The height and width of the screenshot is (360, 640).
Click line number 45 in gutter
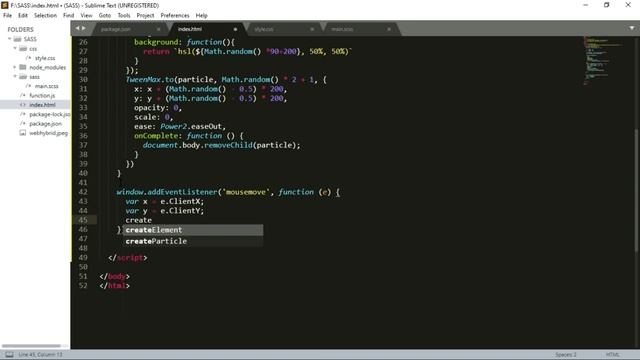tap(83, 220)
